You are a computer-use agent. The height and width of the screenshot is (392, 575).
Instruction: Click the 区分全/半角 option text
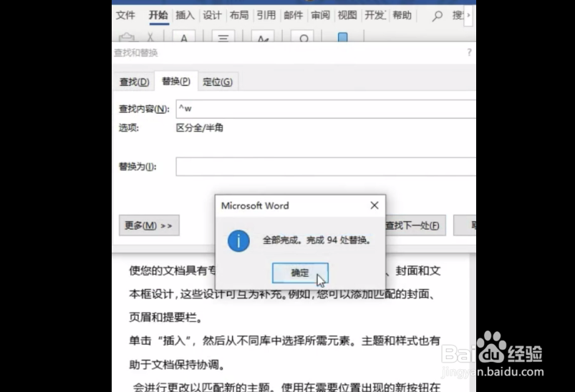coord(200,128)
